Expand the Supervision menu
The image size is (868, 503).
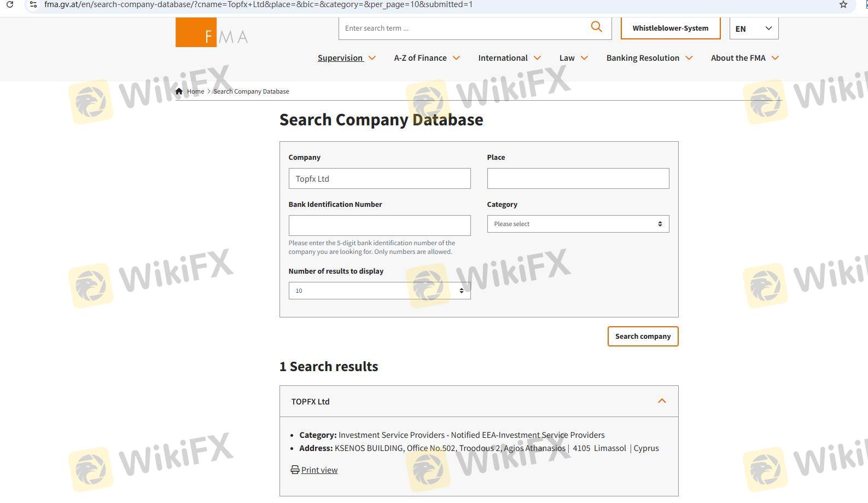pyautogui.click(x=346, y=58)
